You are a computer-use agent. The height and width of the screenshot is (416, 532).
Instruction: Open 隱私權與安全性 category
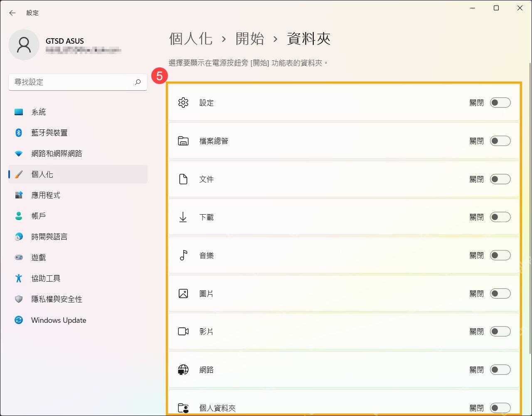pos(78,299)
